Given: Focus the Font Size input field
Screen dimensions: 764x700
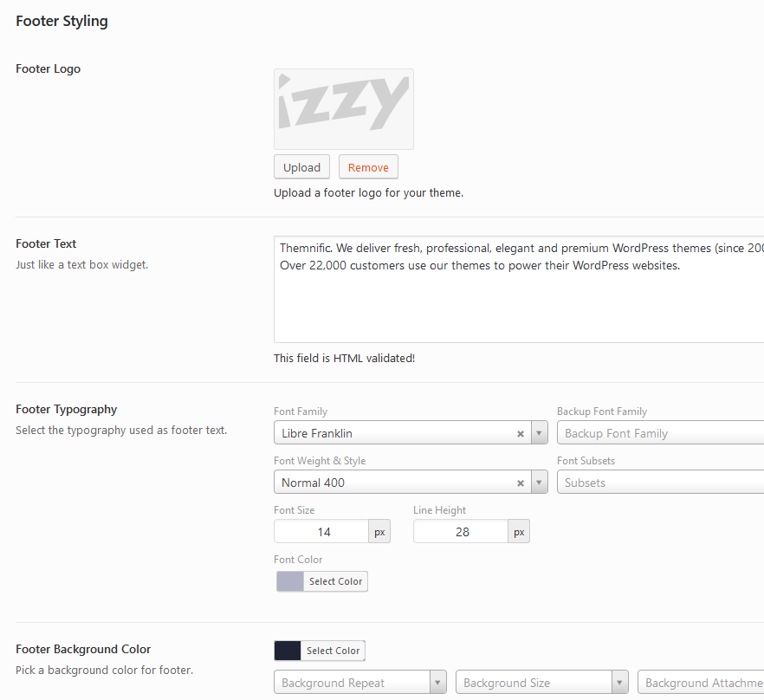Looking at the screenshot, I should [322, 532].
